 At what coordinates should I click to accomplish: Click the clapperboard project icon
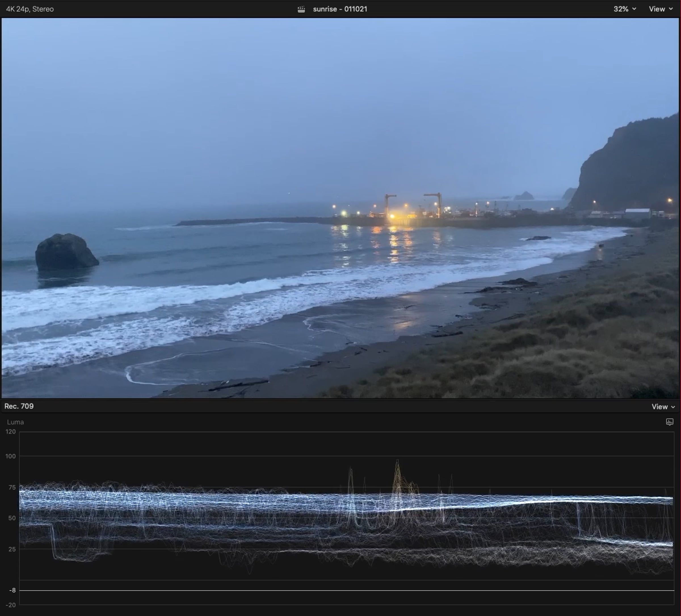click(301, 9)
